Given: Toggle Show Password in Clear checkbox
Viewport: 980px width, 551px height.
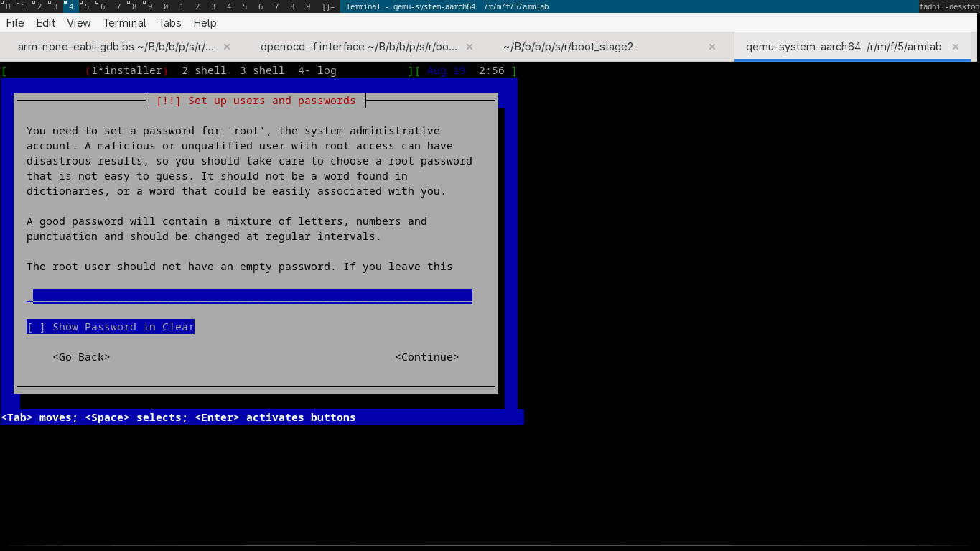Looking at the screenshot, I should (x=111, y=327).
